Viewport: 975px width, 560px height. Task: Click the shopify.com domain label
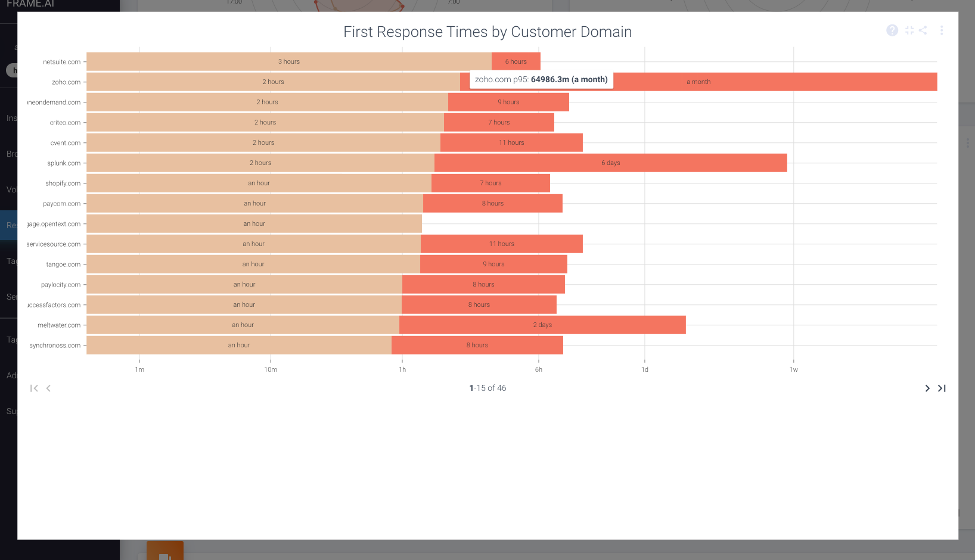tap(63, 183)
